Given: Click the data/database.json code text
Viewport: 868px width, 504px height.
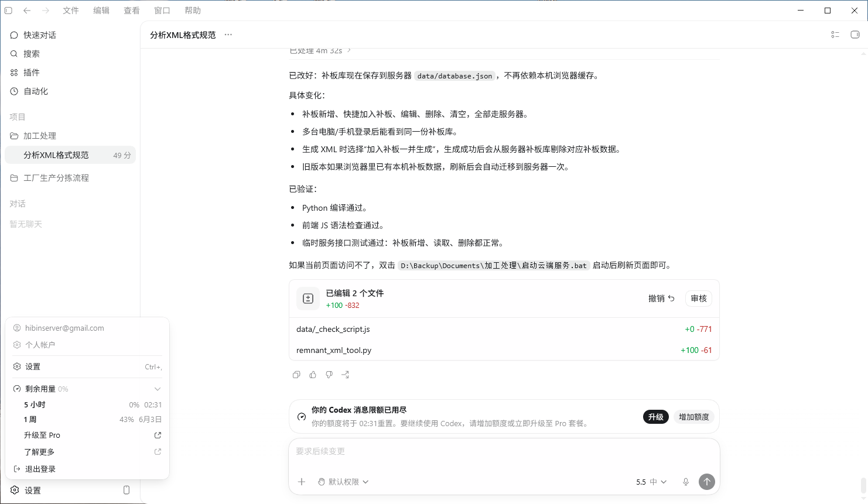Looking at the screenshot, I should pyautogui.click(x=454, y=76).
